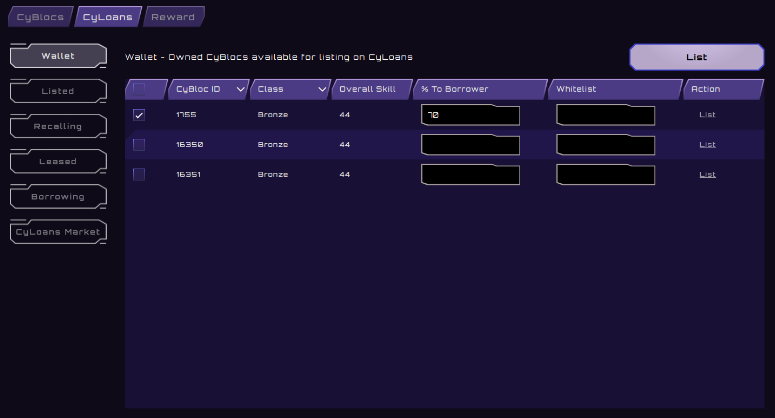The image size is (775, 418).
Task: Open the Reward tab
Action: pyautogui.click(x=173, y=17)
